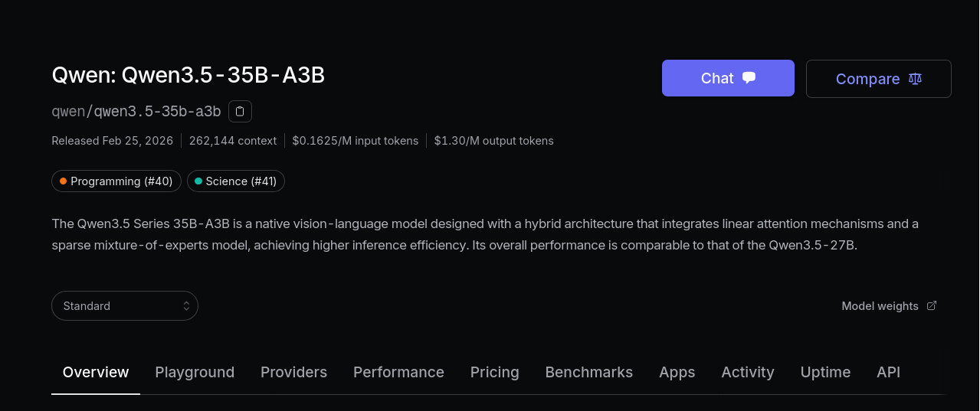Open the Apps tab
Image resolution: width=980 pixels, height=411 pixels.
tap(677, 372)
